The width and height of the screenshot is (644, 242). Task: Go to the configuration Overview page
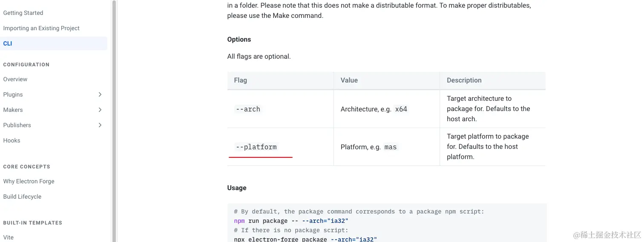[15, 79]
